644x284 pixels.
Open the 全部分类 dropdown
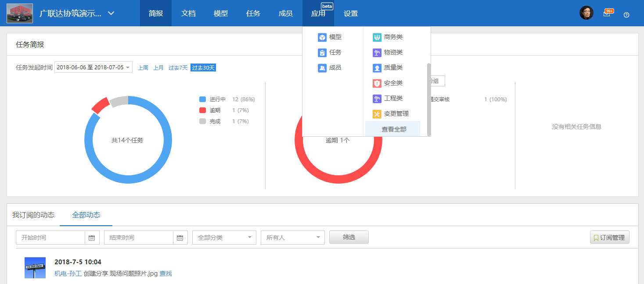click(224, 237)
